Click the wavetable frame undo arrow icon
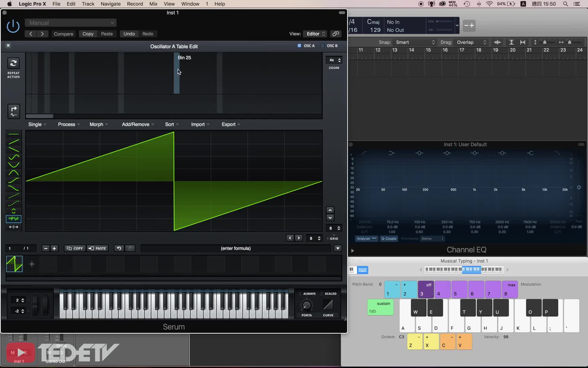This screenshot has height=368, width=588. (119, 248)
